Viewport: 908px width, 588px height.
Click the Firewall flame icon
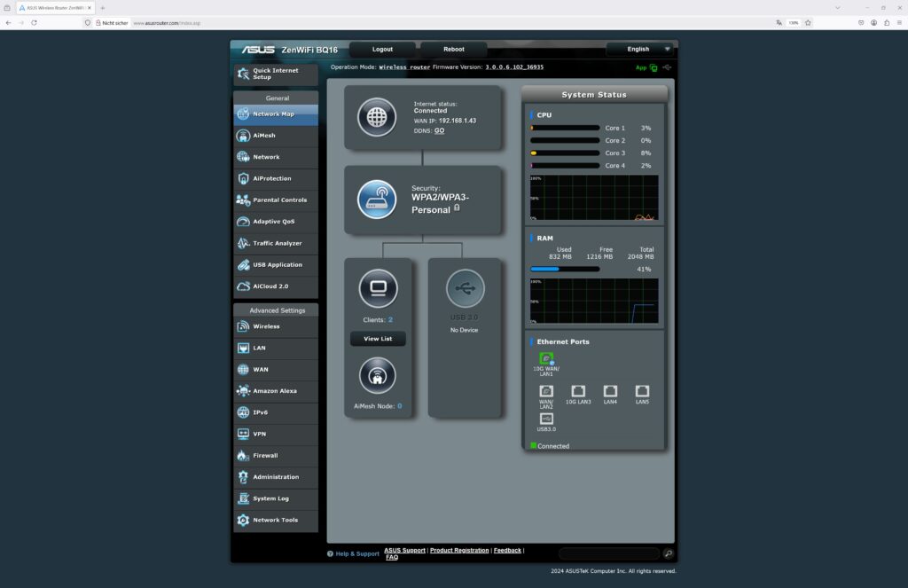(x=243, y=455)
